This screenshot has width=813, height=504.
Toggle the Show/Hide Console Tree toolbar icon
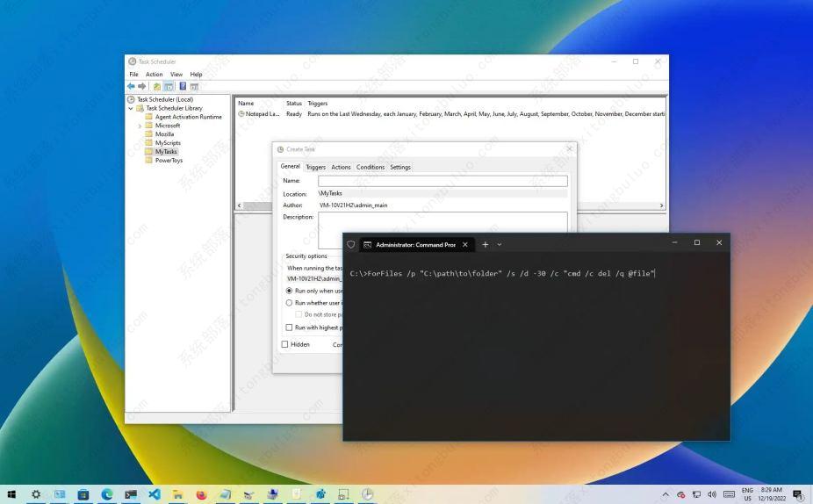coord(169,86)
